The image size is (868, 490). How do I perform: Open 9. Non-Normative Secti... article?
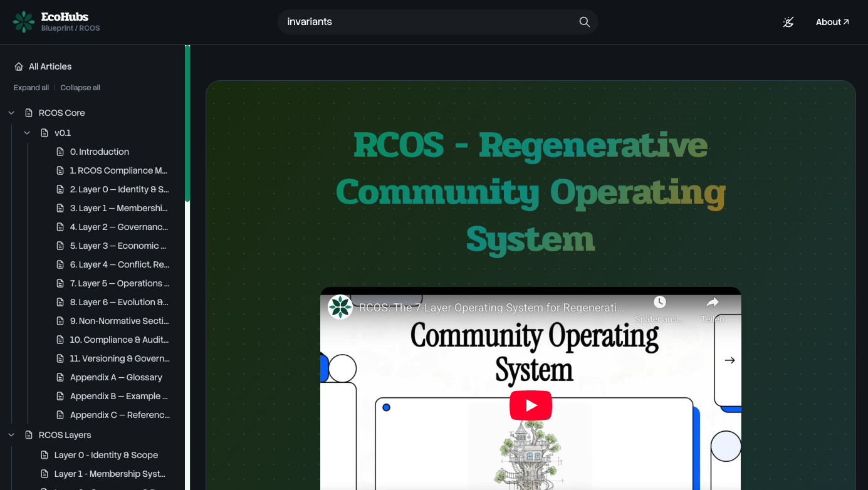click(119, 321)
